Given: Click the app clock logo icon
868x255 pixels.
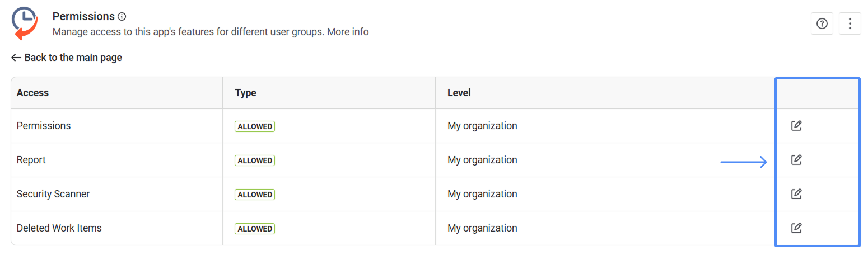Looking at the screenshot, I should tap(25, 23).
